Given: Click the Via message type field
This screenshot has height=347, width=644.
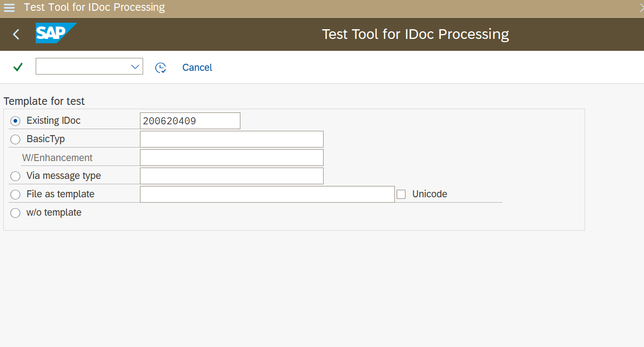Looking at the screenshot, I should [231, 176].
